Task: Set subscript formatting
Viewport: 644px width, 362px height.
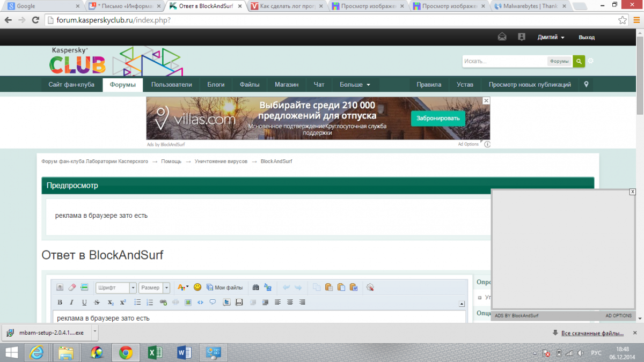Action: point(110,302)
